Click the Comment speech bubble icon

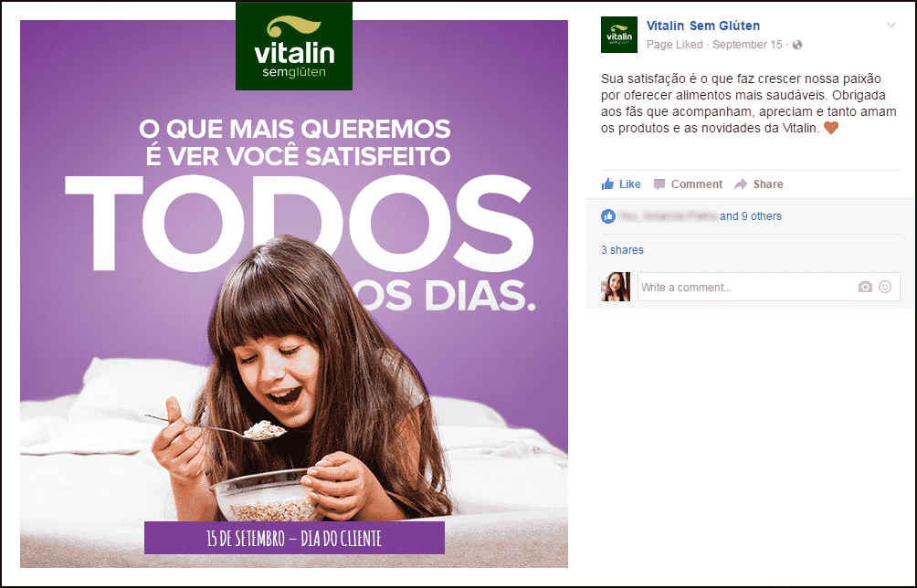[659, 184]
